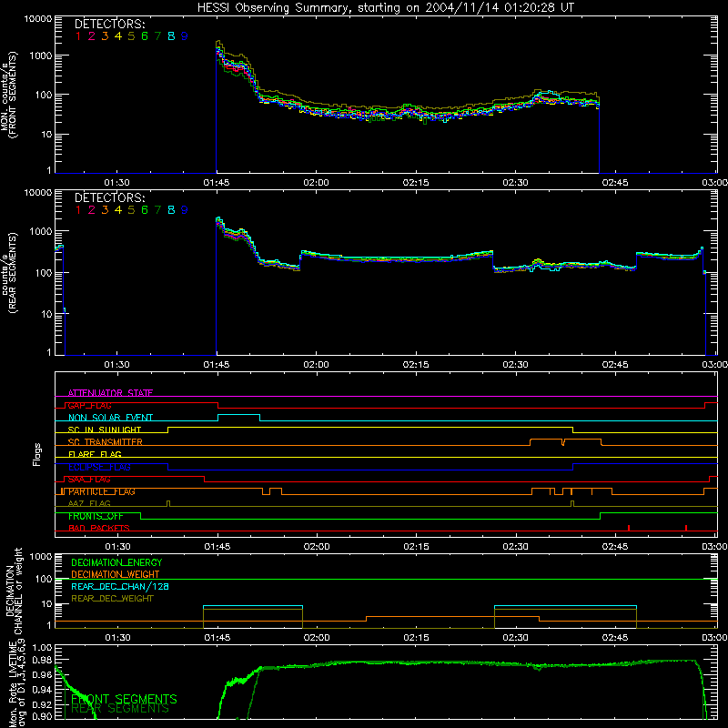Click 02:30 tick label under Flags panel
This screenshot has width=728, height=728.
point(516,547)
